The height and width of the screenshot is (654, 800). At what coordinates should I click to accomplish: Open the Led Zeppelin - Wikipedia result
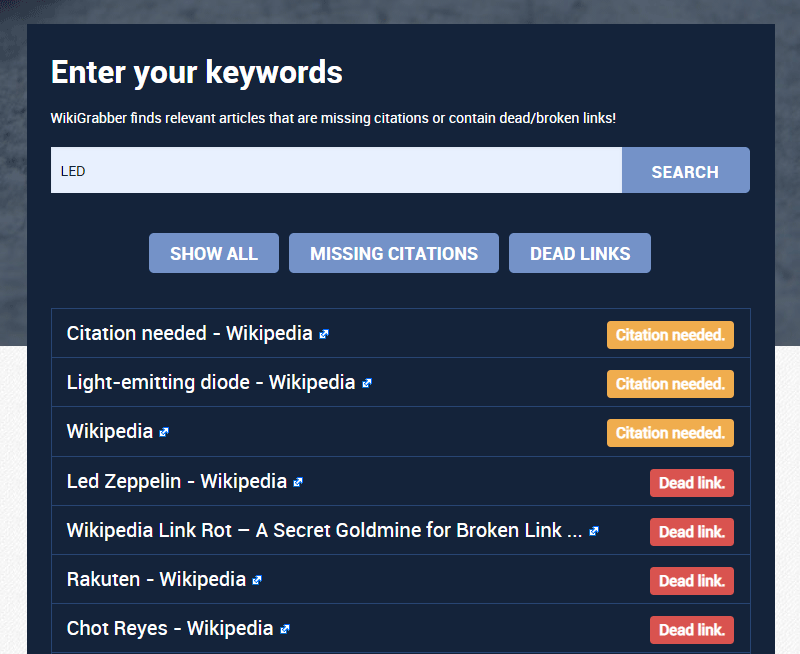(x=176, y=481)
